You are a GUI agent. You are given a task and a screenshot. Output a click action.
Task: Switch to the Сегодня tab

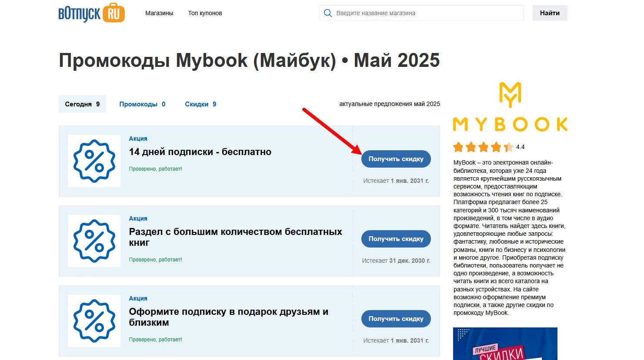pos(82,104)
